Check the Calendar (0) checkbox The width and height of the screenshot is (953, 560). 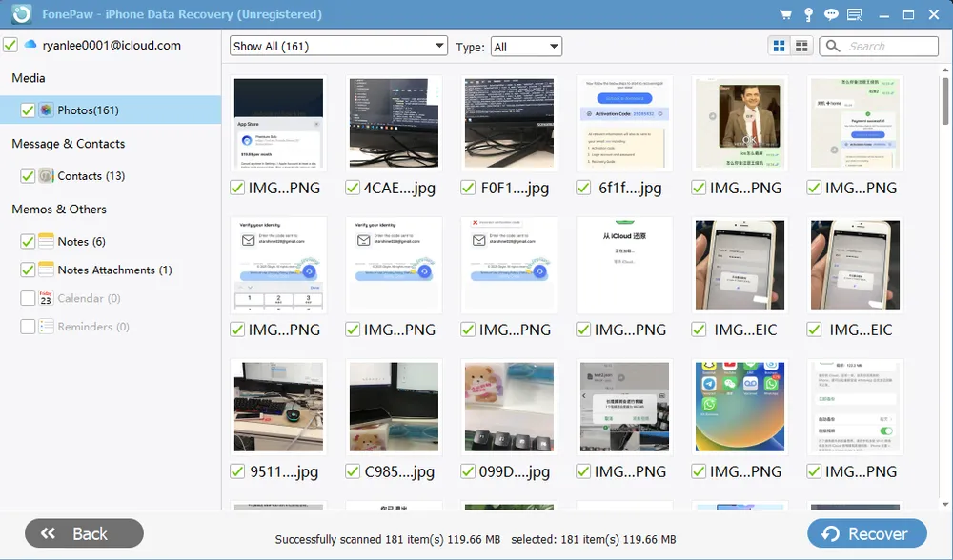click(x=28, y=297)
